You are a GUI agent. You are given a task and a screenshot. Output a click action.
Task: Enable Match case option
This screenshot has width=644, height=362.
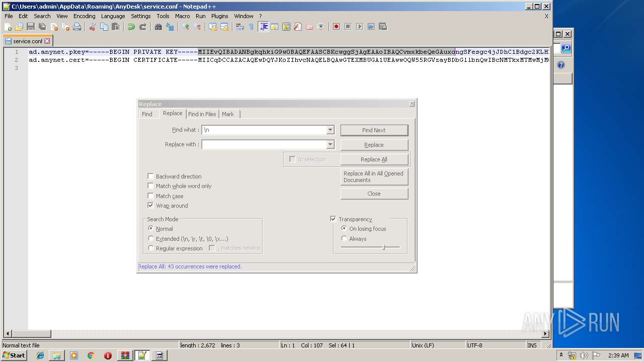(x=150, y=196)
